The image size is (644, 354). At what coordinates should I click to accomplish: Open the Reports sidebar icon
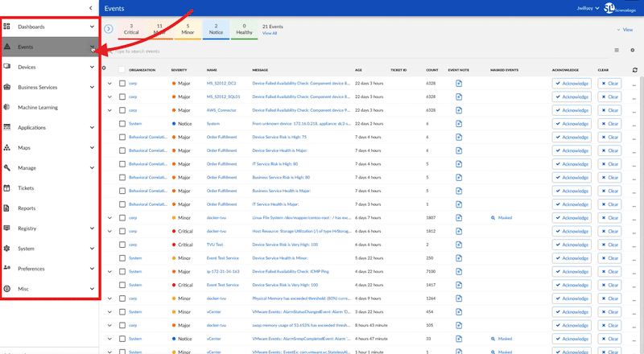click(x=6, y=208)
